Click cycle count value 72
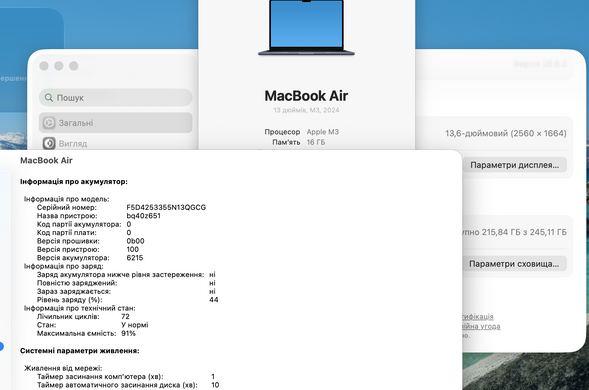The width and height of the screenshot is (589, 390). [125, 316]
